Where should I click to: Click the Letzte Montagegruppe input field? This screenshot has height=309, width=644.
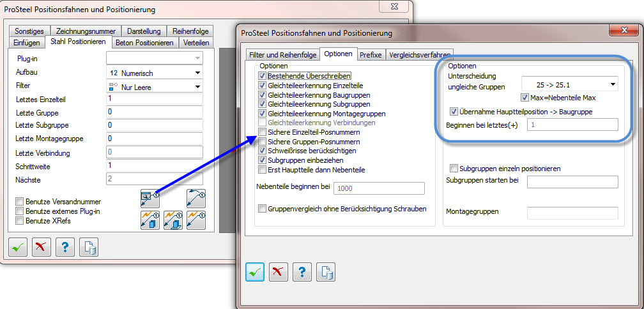click(155, 139)
